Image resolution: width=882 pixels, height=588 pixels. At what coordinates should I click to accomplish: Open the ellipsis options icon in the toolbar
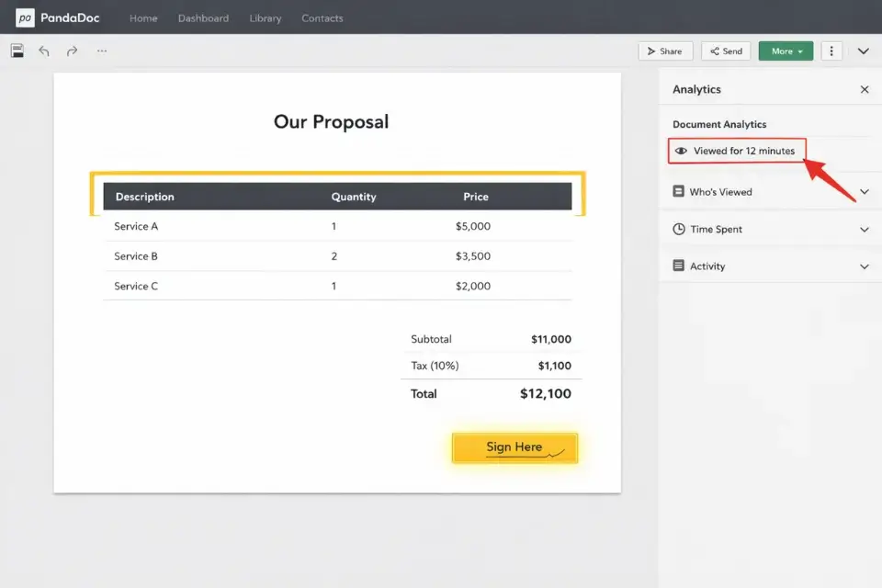[x=101, y=51]
